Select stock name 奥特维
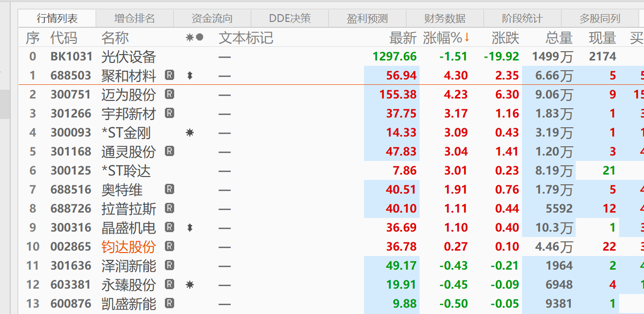Screen dimensions: 644x314 [122, 190]
